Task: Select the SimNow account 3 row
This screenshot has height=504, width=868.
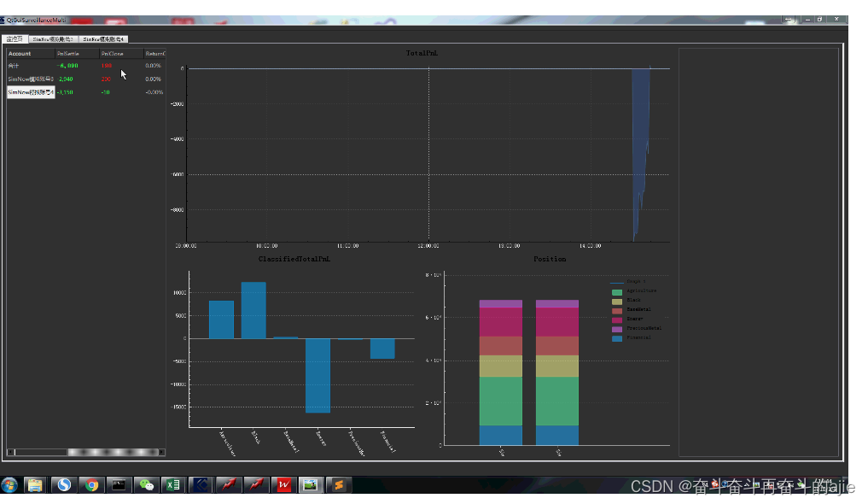Action: pos(86,79)
